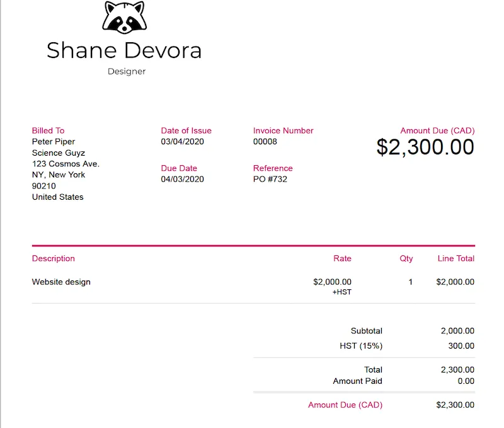
Task: Click the "Amount Paid" label
Action: [357, 381]
